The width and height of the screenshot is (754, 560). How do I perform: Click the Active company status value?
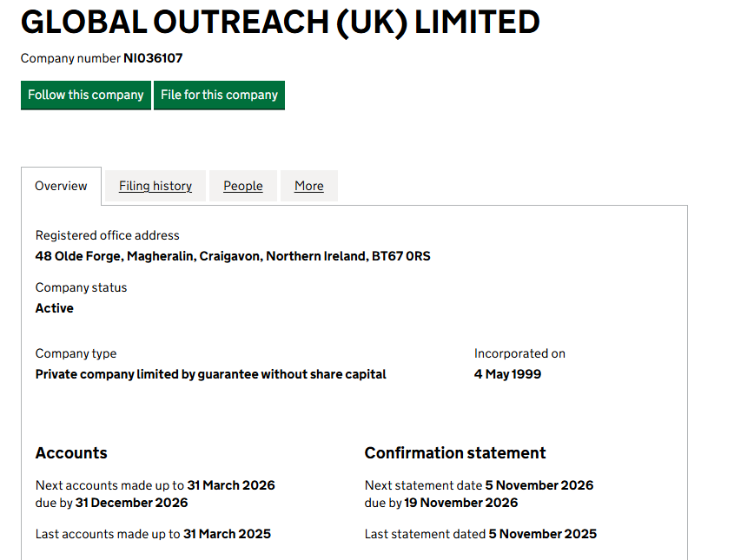55,308
